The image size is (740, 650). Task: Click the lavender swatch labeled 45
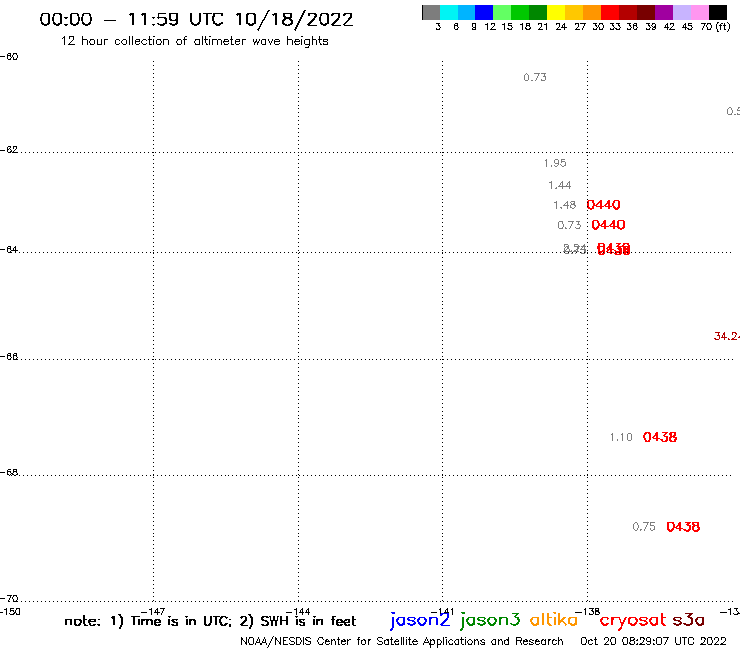pos(681,12)
